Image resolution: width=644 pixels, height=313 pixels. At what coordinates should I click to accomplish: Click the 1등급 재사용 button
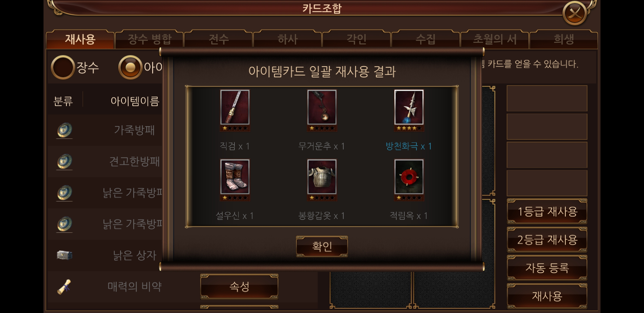click(x=547, y=211)
